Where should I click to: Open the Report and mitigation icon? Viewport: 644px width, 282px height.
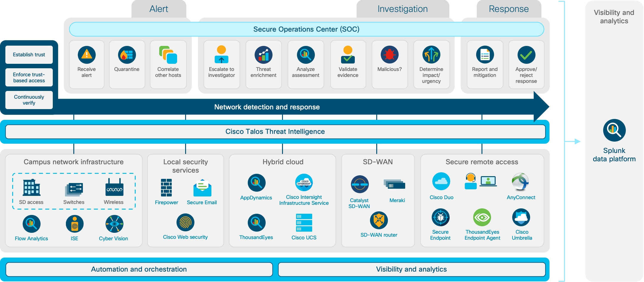pyautogui.click(x=485, y=55)
